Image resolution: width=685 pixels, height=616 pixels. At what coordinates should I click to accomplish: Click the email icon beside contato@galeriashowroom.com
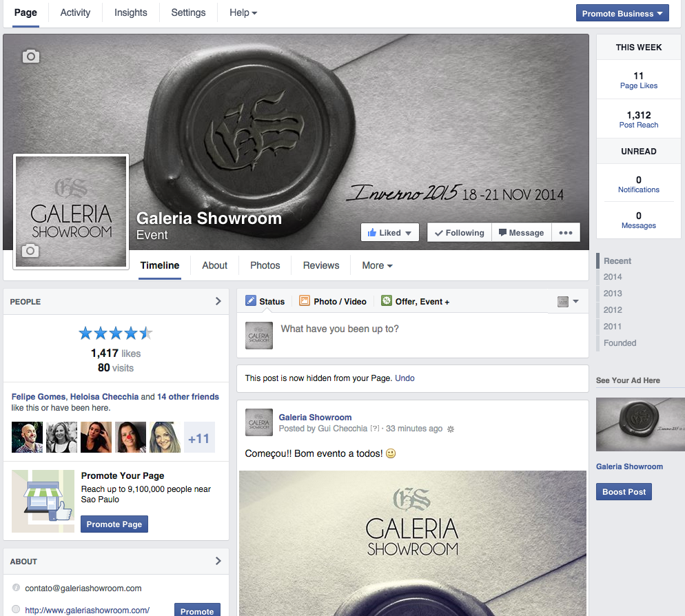pos(16,588)
